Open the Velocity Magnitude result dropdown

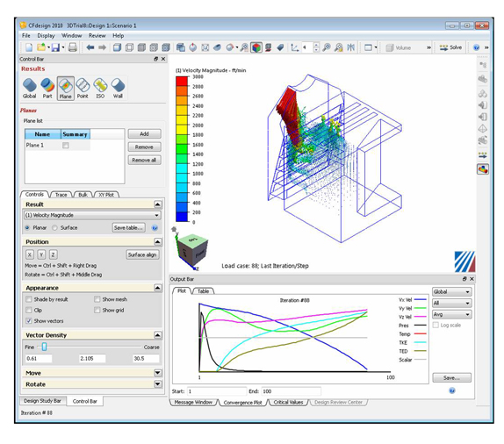pos(92,215)
